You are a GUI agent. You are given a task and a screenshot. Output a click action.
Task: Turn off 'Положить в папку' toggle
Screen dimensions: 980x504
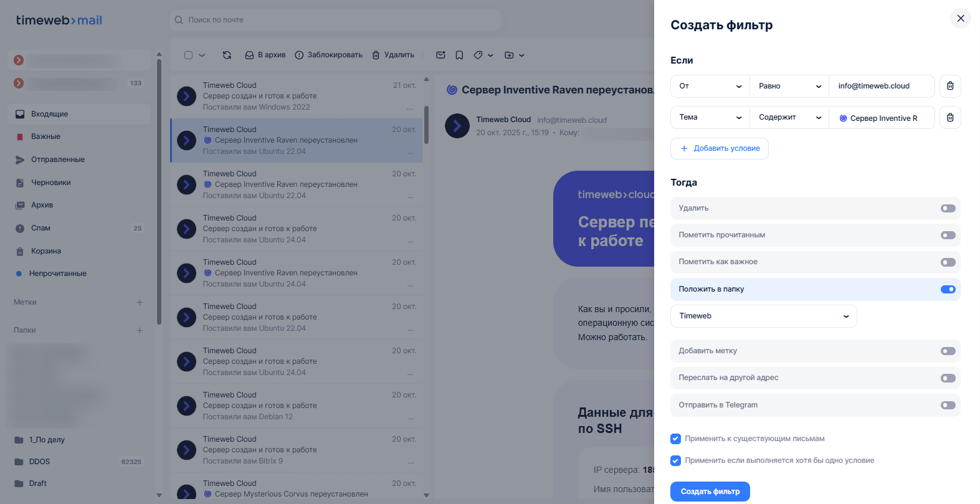point(948,289)
